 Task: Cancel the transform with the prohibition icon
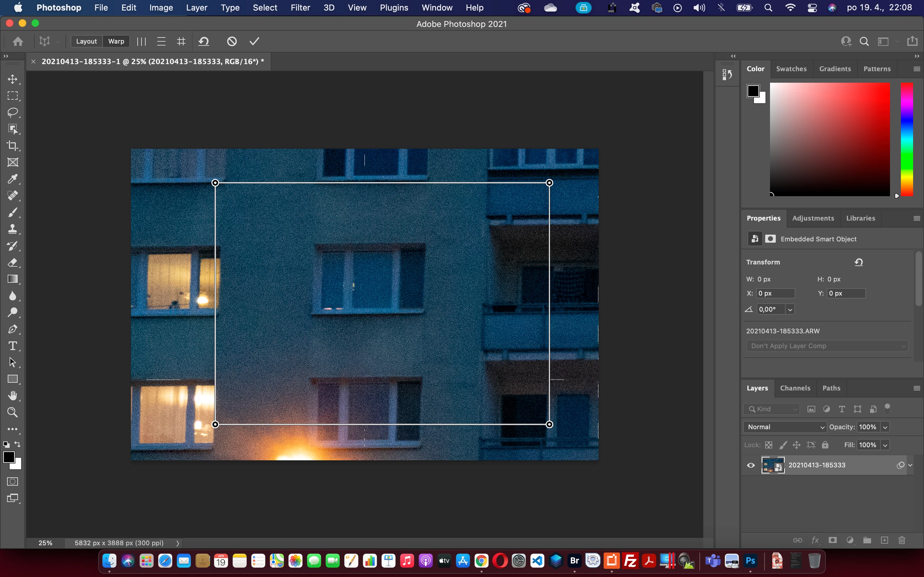click(232, 41)
